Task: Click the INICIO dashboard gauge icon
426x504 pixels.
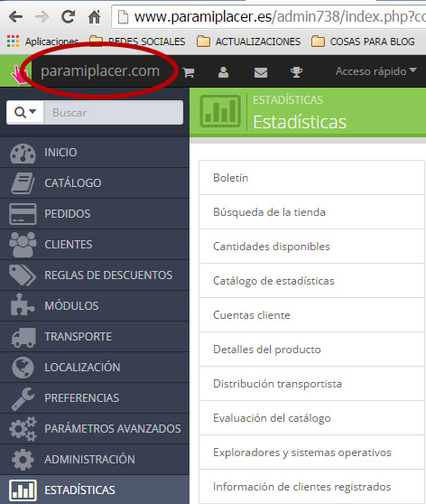Action: (x=23, y=153)
